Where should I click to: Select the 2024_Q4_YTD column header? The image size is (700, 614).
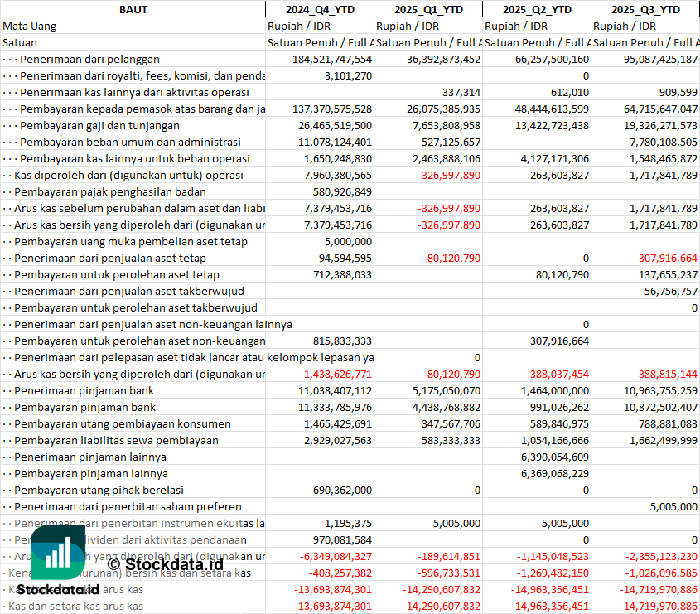(x=319, y=9)
